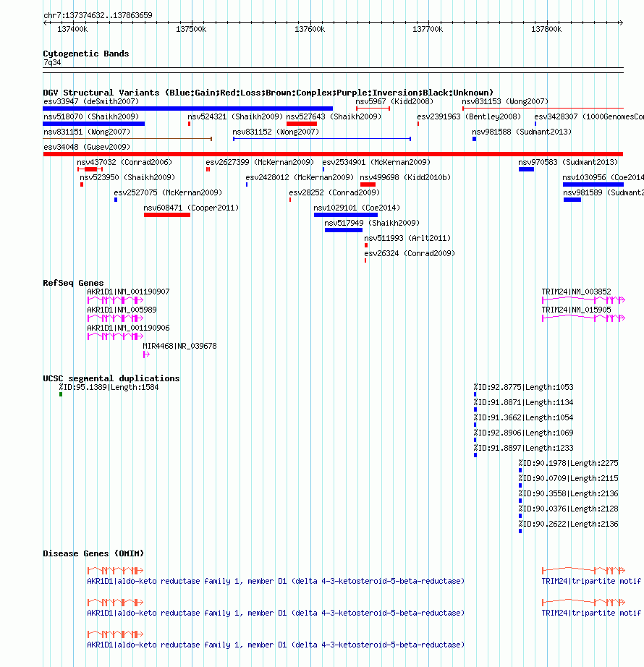The height and width of the screenshot is (667, 644).
Task: Click segmental duplication %ID:90.0709|Length:2115
Action: pyautogui.click(x=568, y=479)
